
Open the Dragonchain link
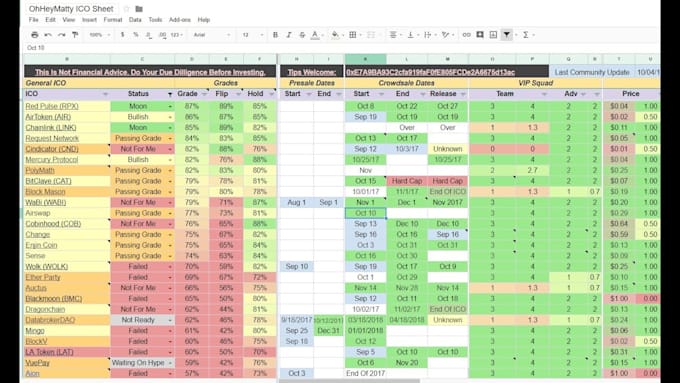(45, 309)
